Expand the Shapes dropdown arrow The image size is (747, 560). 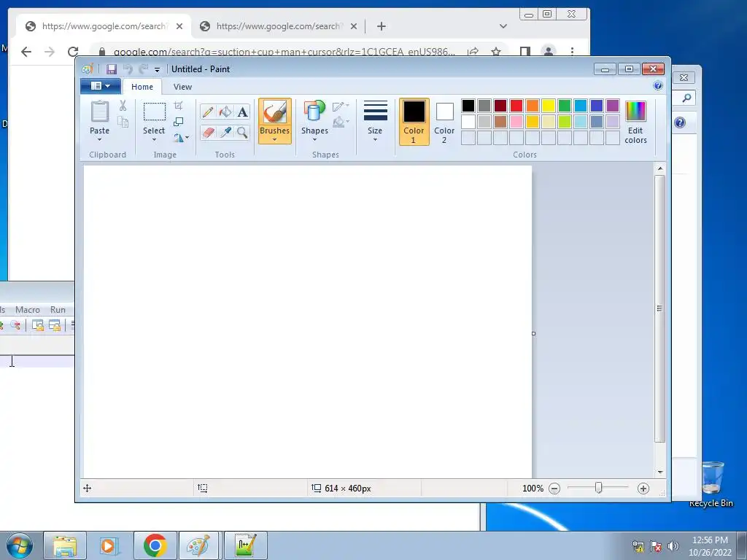314,139
